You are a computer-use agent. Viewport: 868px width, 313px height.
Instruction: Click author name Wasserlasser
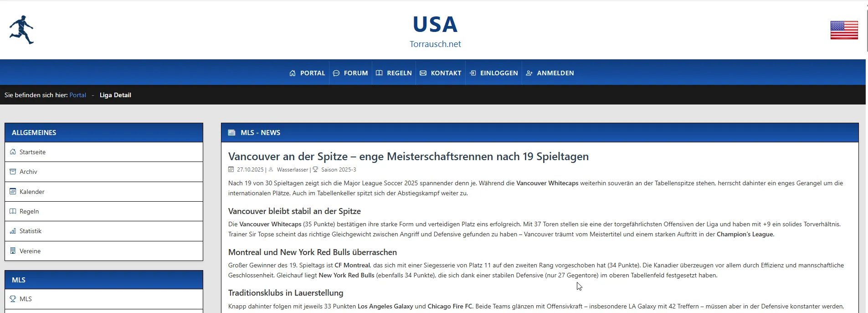293,170
